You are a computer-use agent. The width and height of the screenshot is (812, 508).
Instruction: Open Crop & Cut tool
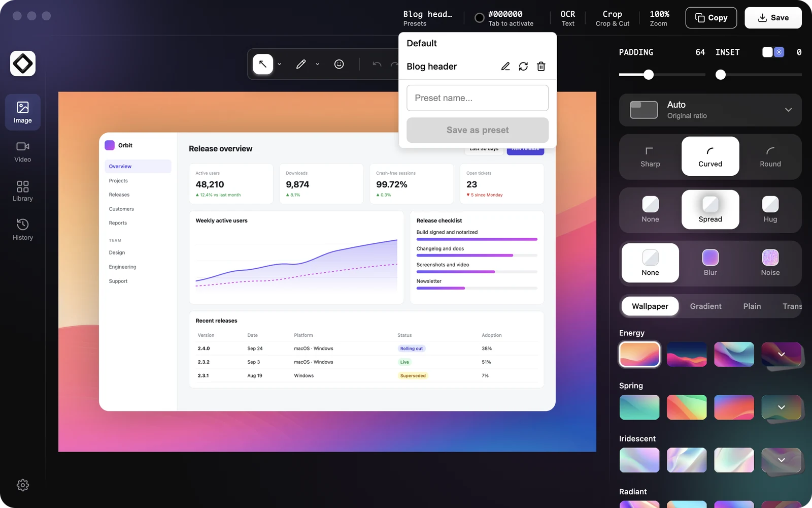613,18
